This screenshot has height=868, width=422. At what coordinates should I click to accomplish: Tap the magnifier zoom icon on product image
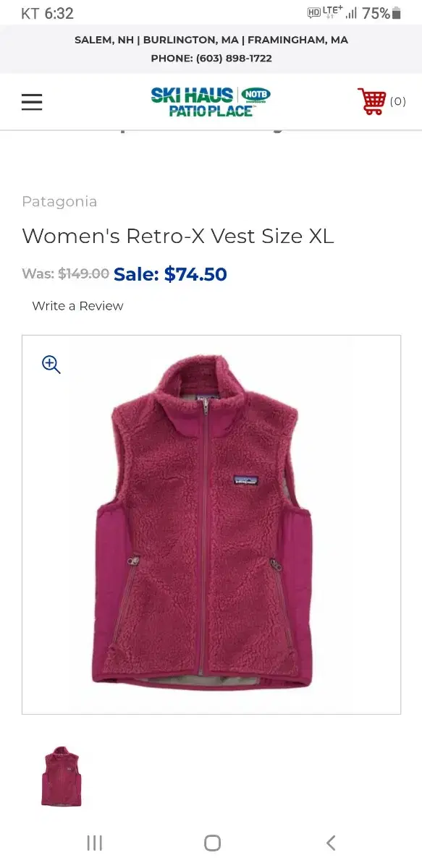coord(51,365)
